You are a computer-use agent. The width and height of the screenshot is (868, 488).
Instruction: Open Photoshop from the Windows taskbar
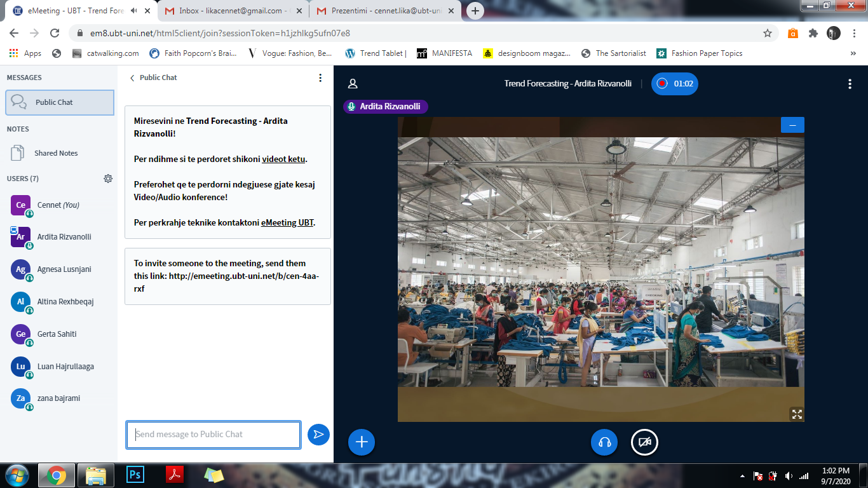point(135,475)
